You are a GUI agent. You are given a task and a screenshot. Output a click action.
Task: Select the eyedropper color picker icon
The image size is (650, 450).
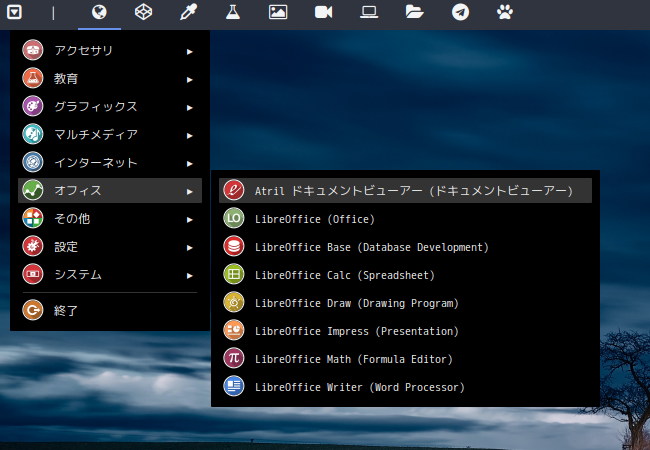[x=188, y=12]
